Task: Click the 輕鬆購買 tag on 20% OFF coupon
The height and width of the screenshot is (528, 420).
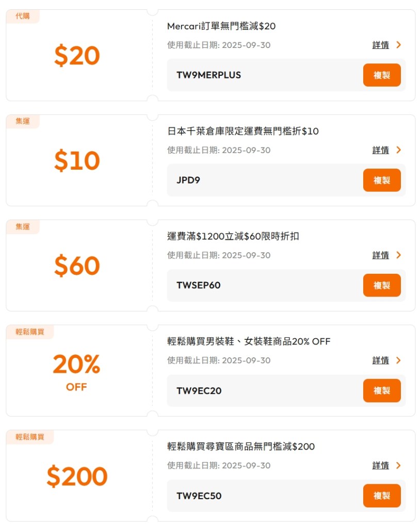Action: click(x=30, y=332)
